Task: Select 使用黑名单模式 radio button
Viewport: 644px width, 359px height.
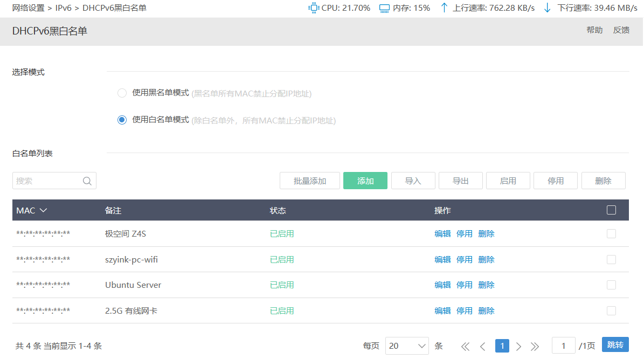Action: tap(122, 93)
